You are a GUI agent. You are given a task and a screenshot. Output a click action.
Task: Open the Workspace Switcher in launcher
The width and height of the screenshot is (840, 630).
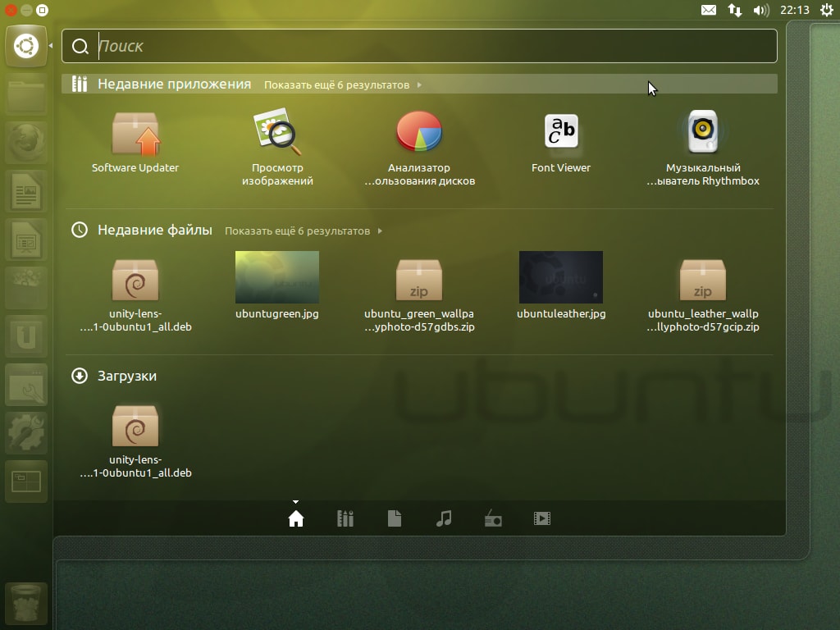click(26, 481)
